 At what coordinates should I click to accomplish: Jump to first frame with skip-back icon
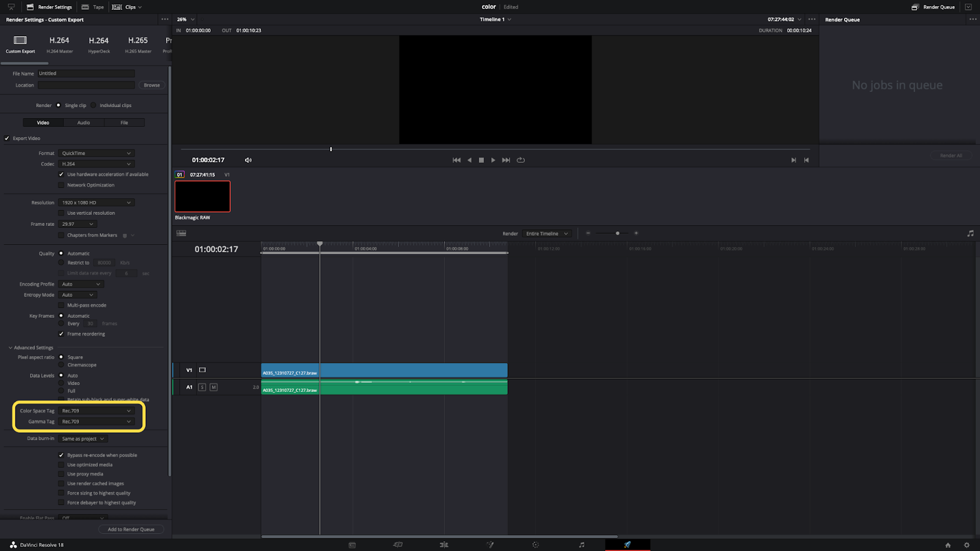[x=456, y=160]
